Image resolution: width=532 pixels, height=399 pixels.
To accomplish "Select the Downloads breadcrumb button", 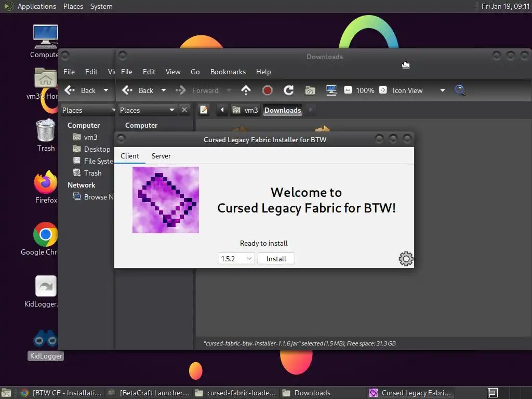I will click(283, 110).
